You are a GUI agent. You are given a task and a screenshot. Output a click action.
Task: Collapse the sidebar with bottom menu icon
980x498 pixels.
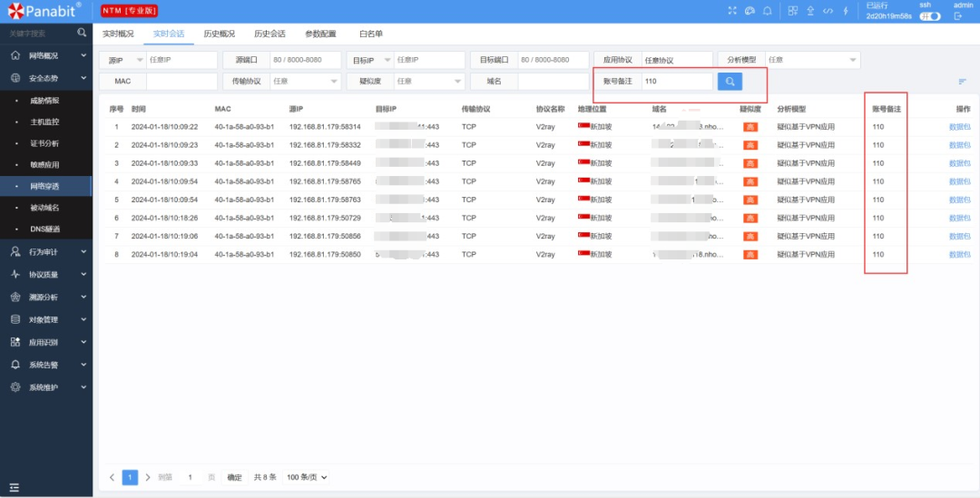(x=15, y=487)
